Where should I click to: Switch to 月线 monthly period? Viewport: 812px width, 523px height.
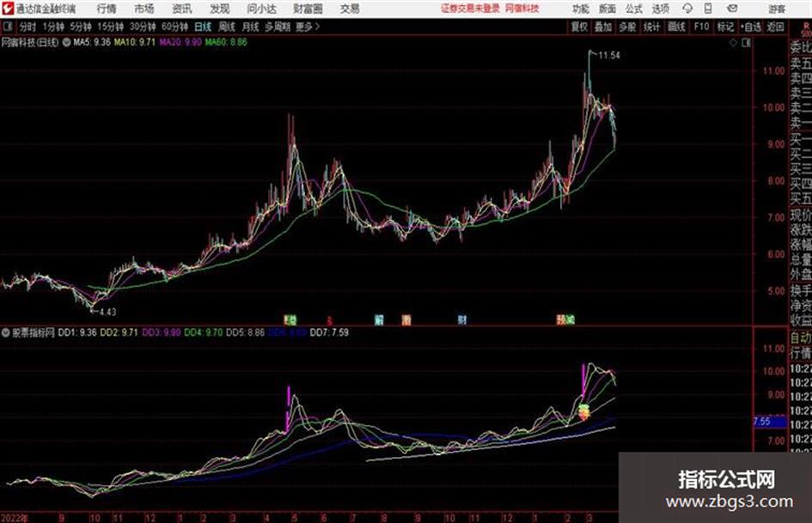pyautogui.click(x=251, y=27)
